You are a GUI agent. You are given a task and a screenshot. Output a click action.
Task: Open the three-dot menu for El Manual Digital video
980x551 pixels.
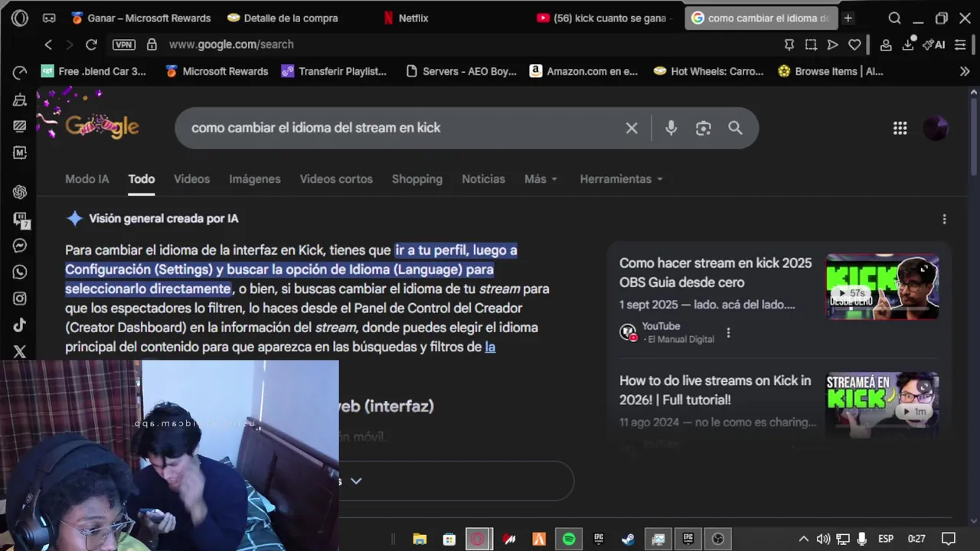tap(728, 333)
